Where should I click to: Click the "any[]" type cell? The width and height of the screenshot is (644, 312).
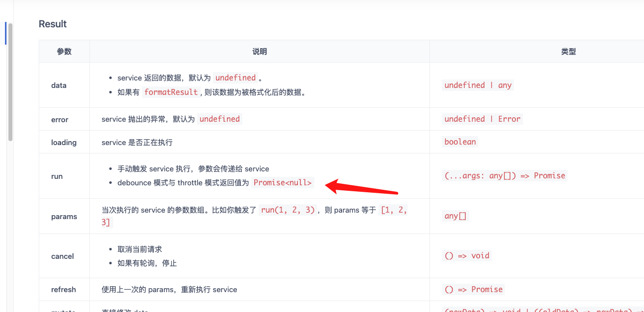click(x=455, y=216)
